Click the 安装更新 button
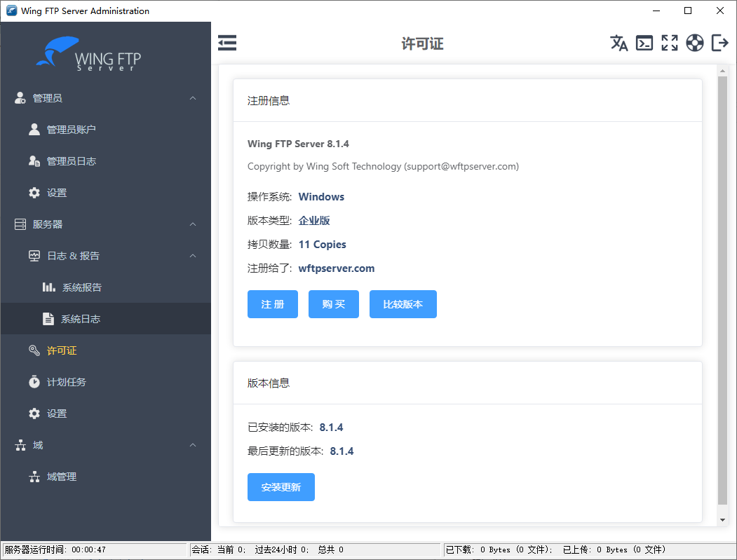737x560 pixels. click(x=280, y=486)
